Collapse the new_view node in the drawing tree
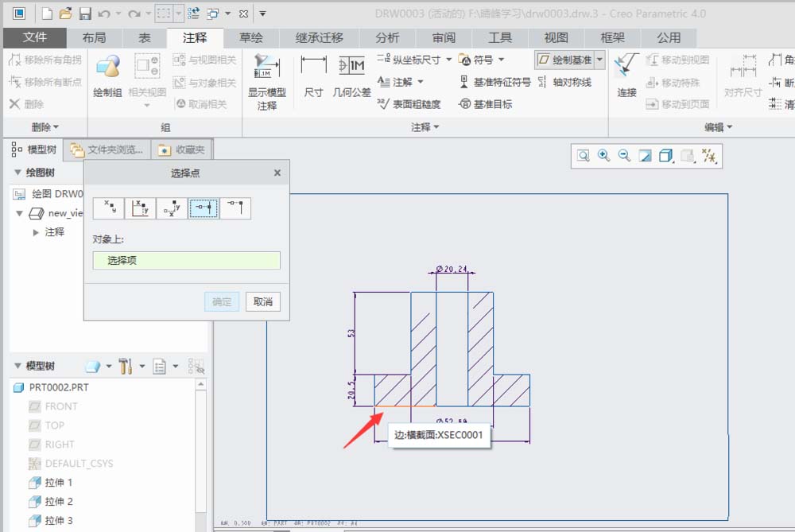This screenshot has height=532, width=795. (19, 213)
